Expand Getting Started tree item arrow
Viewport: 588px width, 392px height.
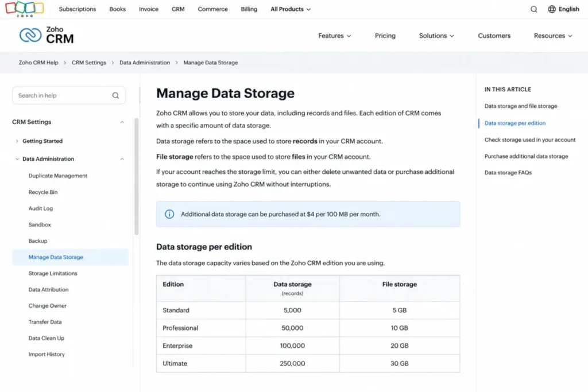(17, 141)
